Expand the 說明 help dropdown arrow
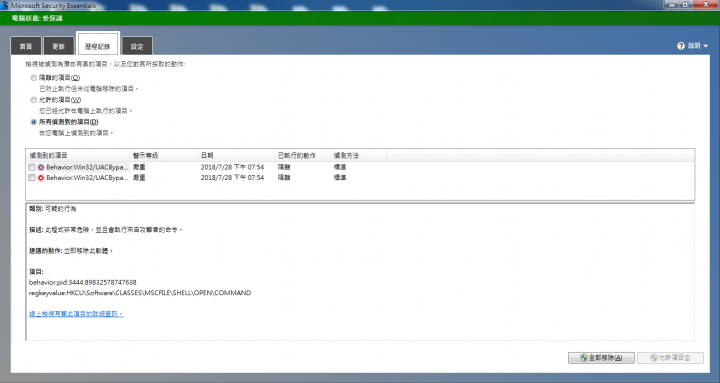The width and height of the screenshot is (720, 383). click(x=705, y=46)
